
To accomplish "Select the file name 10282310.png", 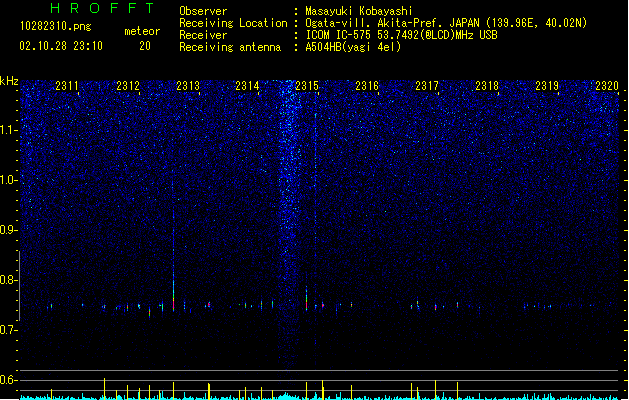I will click(56, 26).
